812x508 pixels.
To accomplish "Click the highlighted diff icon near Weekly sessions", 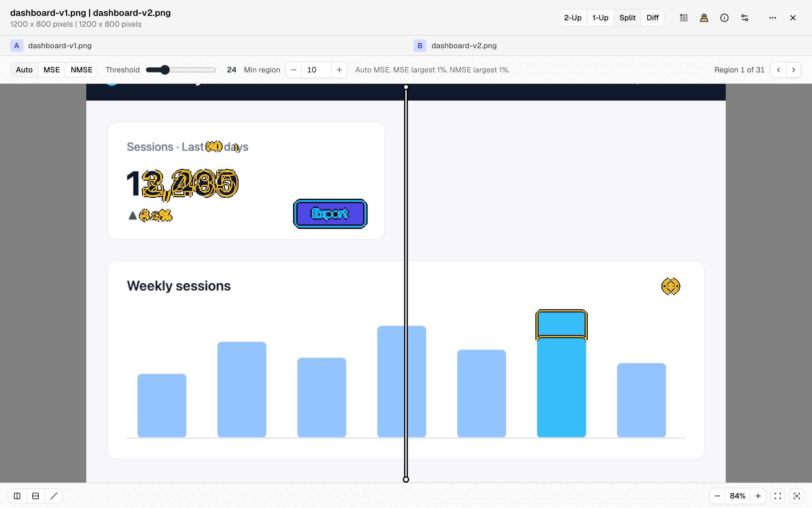I will click(671, 286).
